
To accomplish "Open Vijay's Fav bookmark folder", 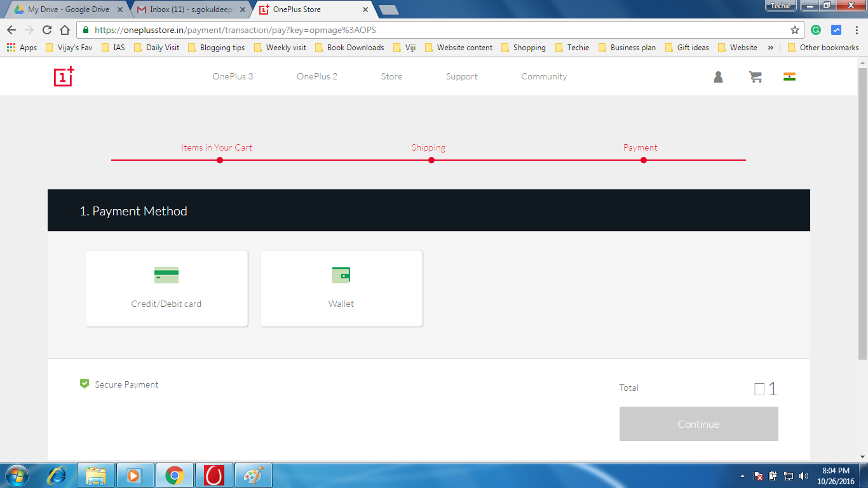I will tap(69, 48).
